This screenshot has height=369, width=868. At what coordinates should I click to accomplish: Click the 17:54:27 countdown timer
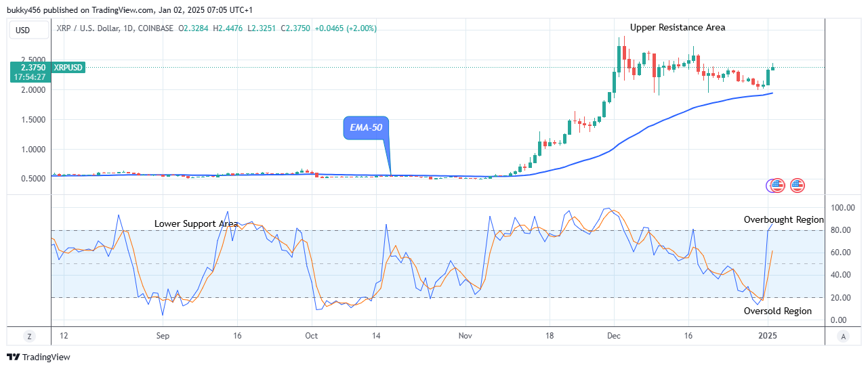point(30,77)
